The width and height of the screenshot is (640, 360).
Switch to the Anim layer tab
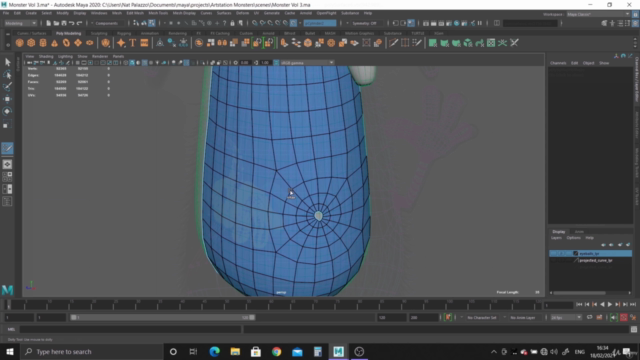pyautogui.click(x=579, y=231)
